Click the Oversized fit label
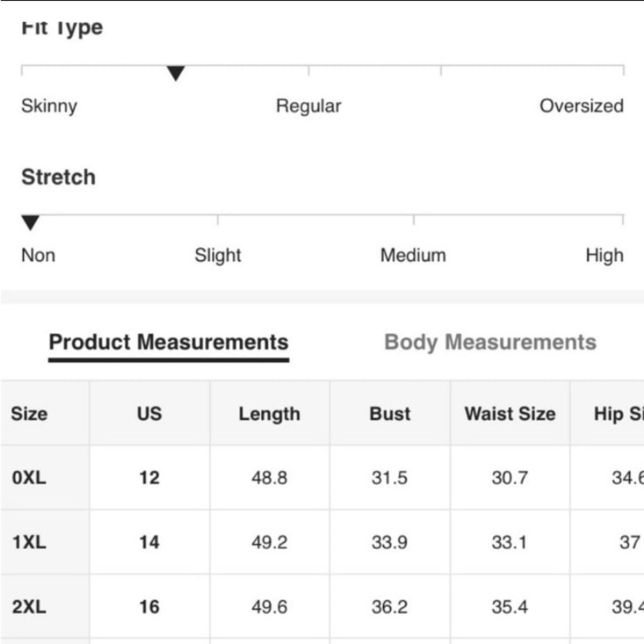The height and width of the screenshot is (644, 644). pyautogui.click(x=582, y=106)
